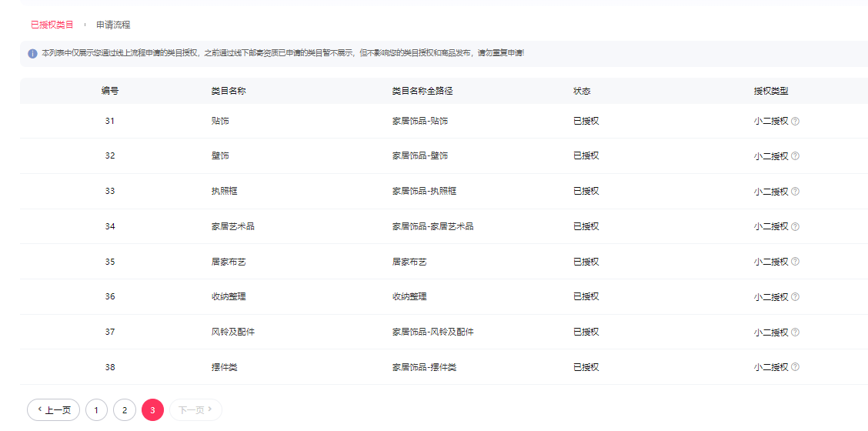Click the blue info icon in notice banner

point(32,54)
